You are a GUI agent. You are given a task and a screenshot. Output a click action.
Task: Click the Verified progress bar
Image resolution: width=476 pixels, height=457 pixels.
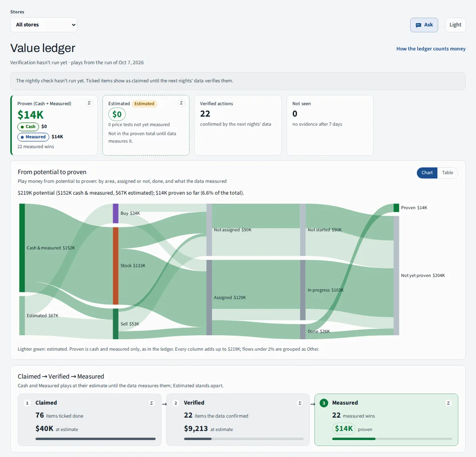(x=244, y=439)
